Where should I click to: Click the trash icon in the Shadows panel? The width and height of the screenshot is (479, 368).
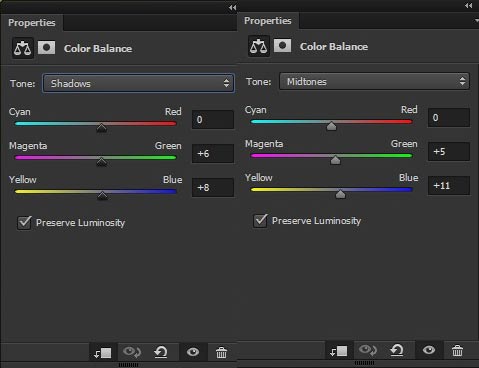[221, 352]
